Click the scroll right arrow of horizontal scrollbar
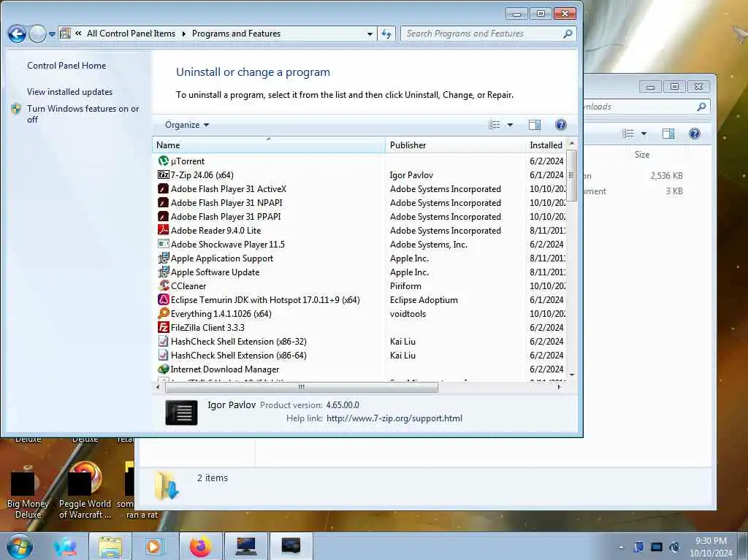Screen dimensions: 748x560 tap(559, 387)
